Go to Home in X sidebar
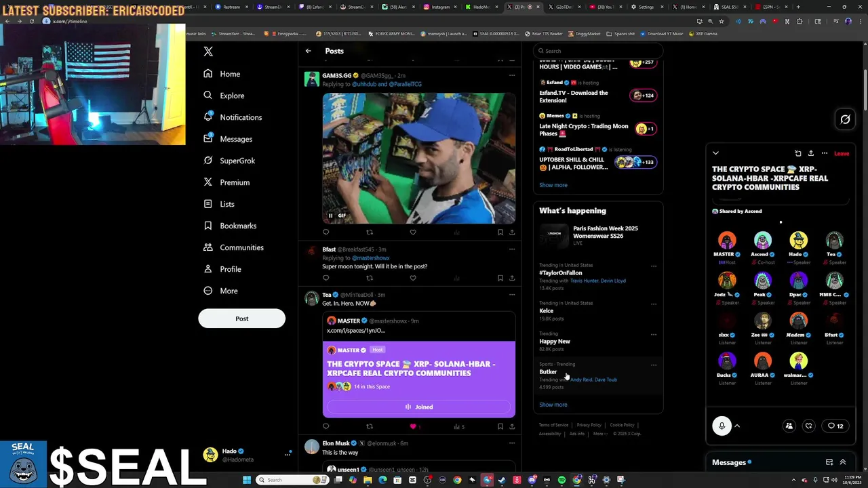 [222, 74]
